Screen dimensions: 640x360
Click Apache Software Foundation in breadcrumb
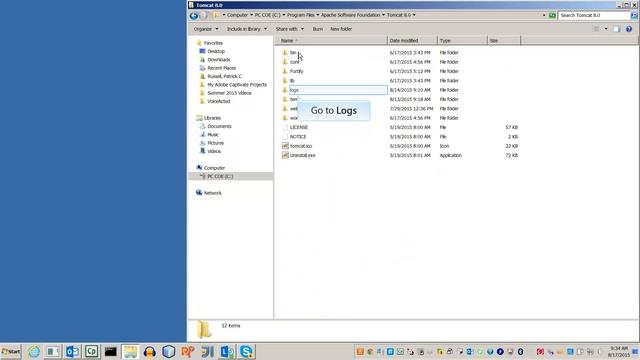351,15
